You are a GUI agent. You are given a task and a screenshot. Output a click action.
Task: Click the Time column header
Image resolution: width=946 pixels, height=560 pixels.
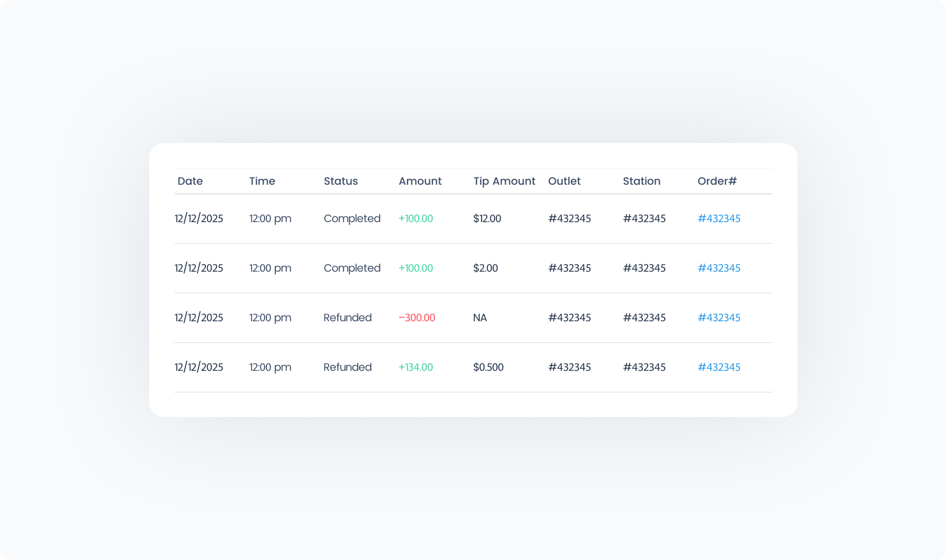click(262, 181)
